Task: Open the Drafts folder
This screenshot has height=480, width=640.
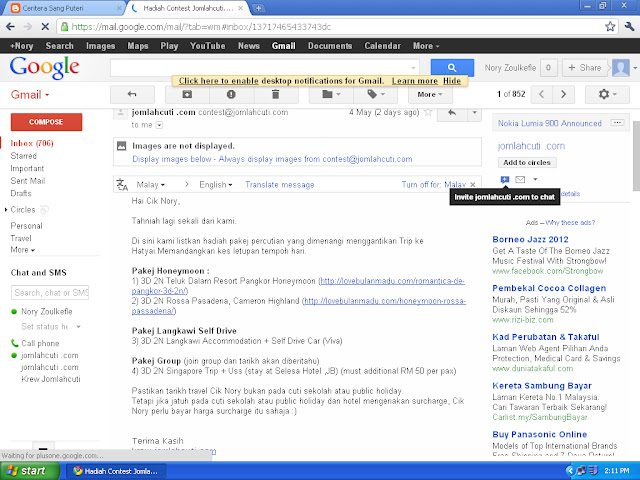Action: click(x=21, y=193)
